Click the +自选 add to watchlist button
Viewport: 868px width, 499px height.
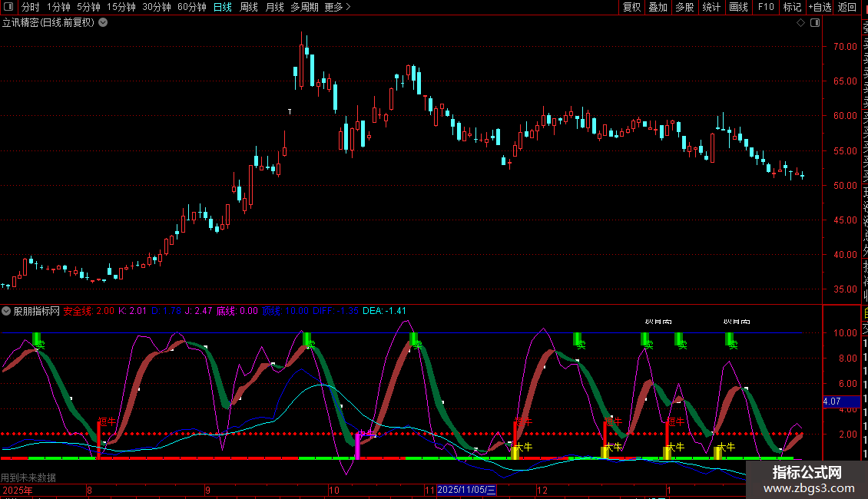point(820,7)
